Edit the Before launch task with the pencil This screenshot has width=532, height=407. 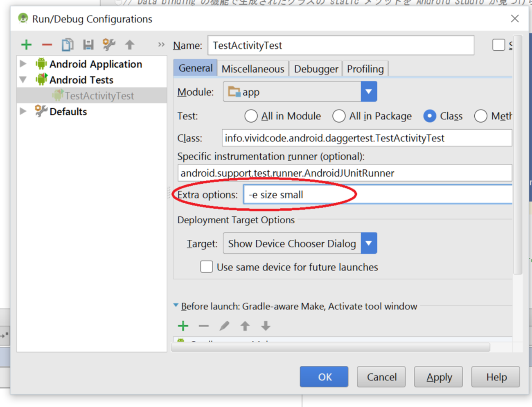coord(224,326)
